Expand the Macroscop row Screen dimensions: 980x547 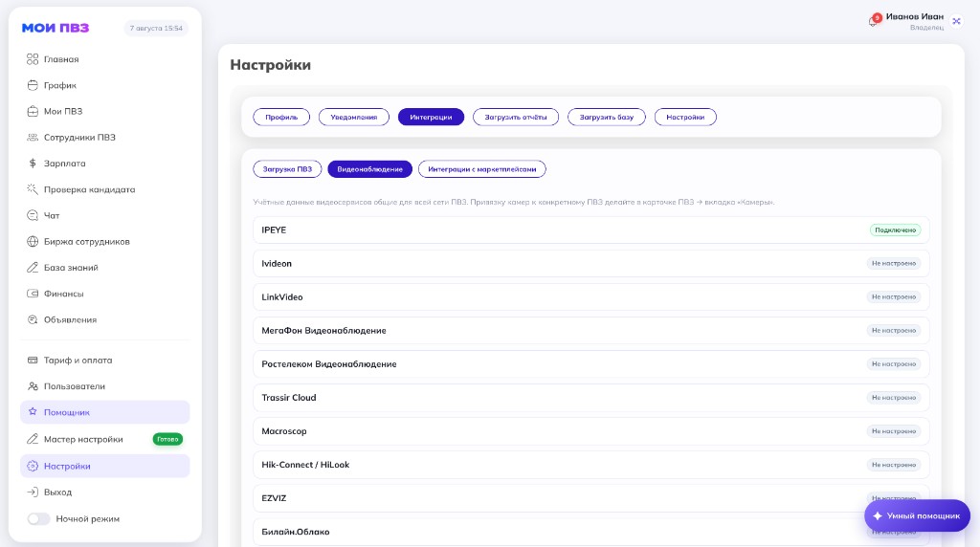pyautogui.click(x=590, y=431)
